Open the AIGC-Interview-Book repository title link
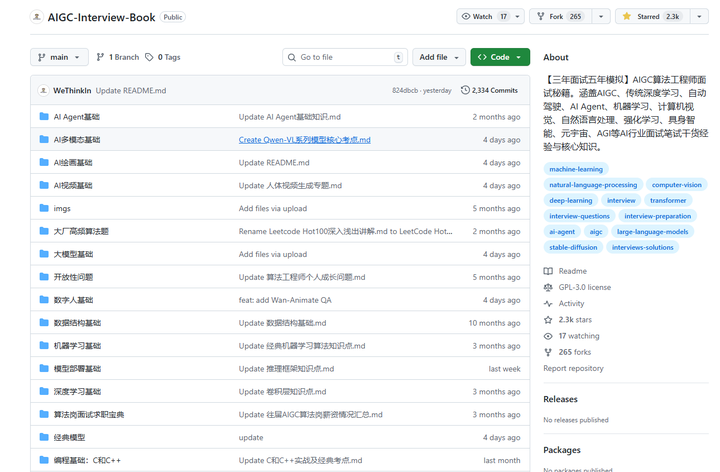 click(x=101, y=17)
